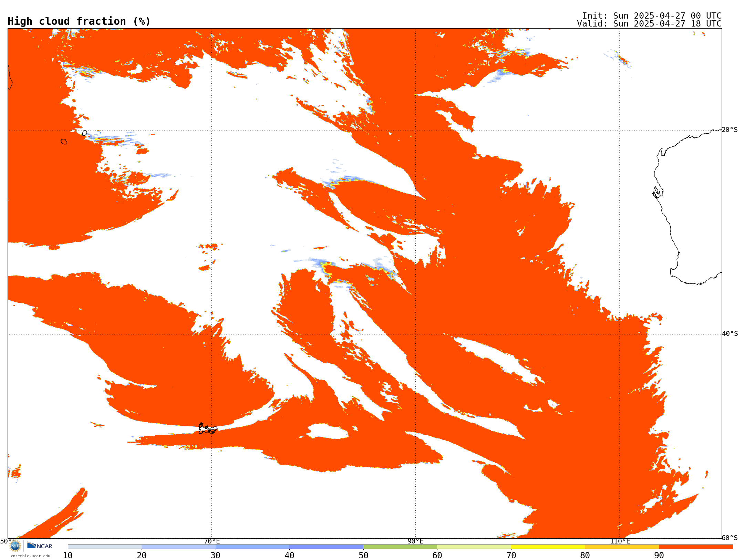Click the 70–80 bright yellow colorbar segment
Viewport: 744px width, 560px height.
point(548,547)
